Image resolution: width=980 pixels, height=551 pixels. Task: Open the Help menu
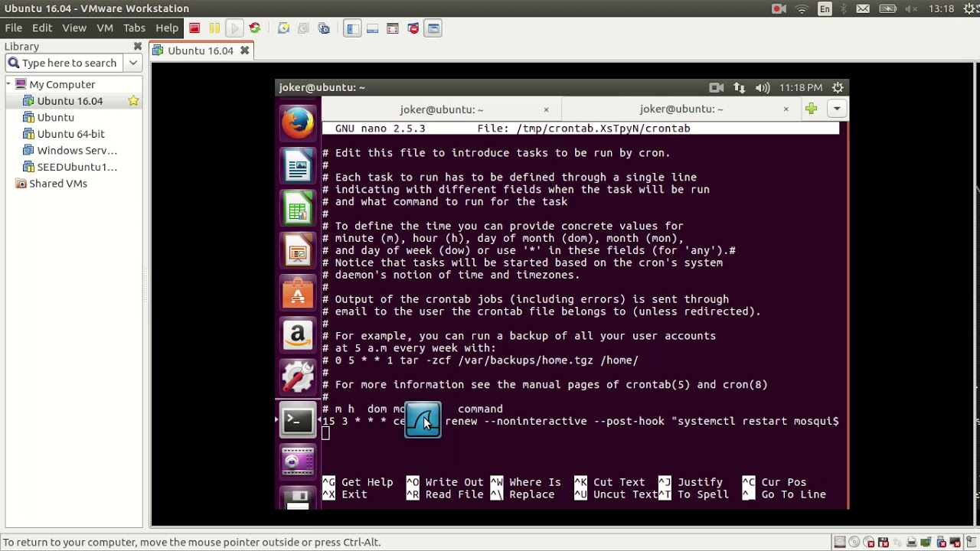(167, 28)
